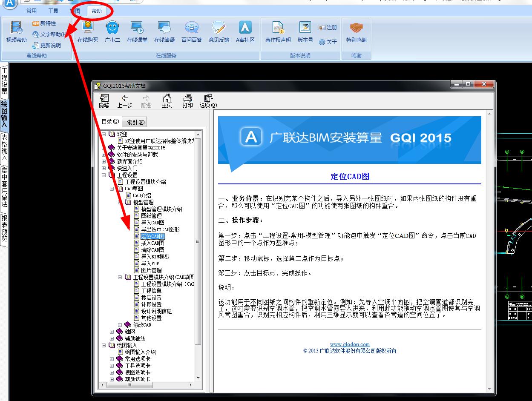Screen dimensions: 532x401
Task: Expand the 修改CAD tree node
Action: pos(120,325)
